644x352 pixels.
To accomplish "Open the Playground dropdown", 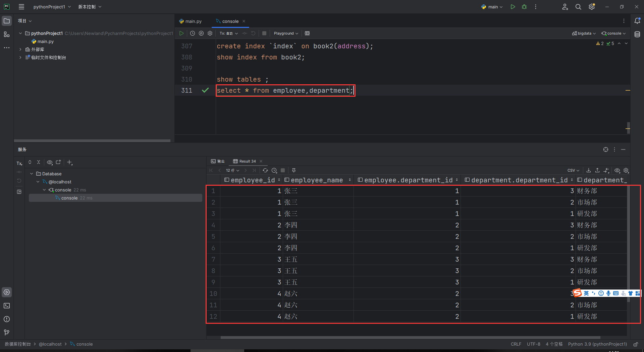I will pos(286,33).
